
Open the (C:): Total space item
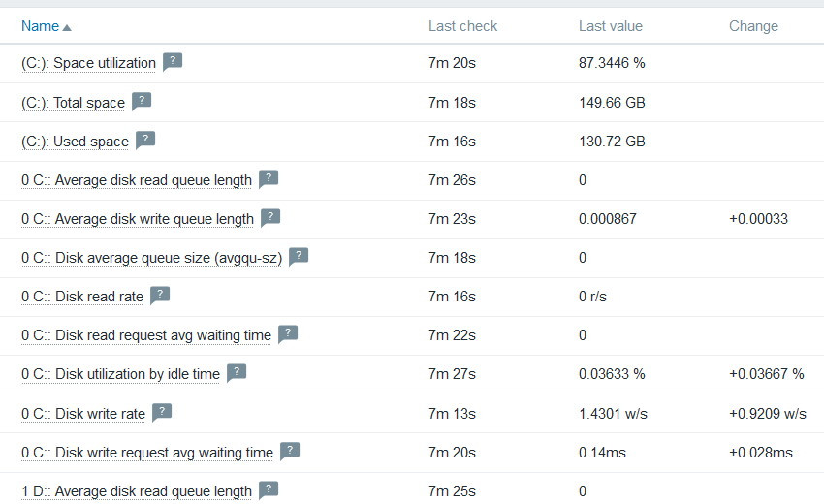click(73, 103)
